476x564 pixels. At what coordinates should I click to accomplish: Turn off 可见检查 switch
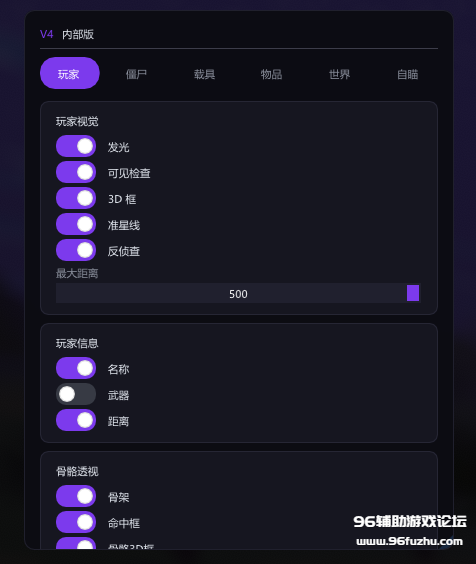coord(76,172)
